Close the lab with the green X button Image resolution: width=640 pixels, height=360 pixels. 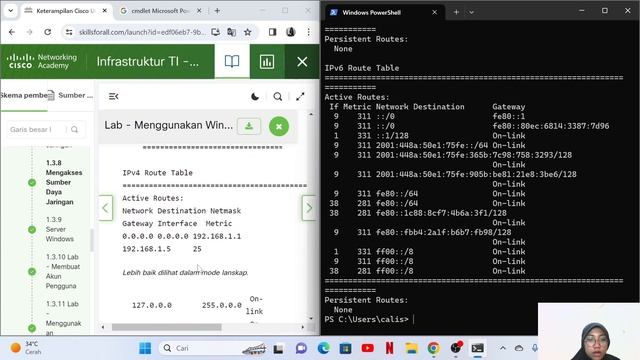[x=279, y=126]
